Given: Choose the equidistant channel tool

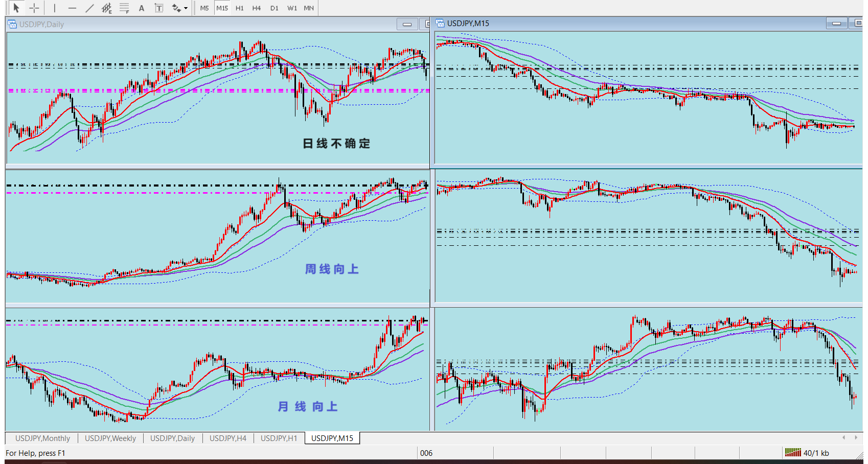Looking at the screenshot, I should (106, 8).
